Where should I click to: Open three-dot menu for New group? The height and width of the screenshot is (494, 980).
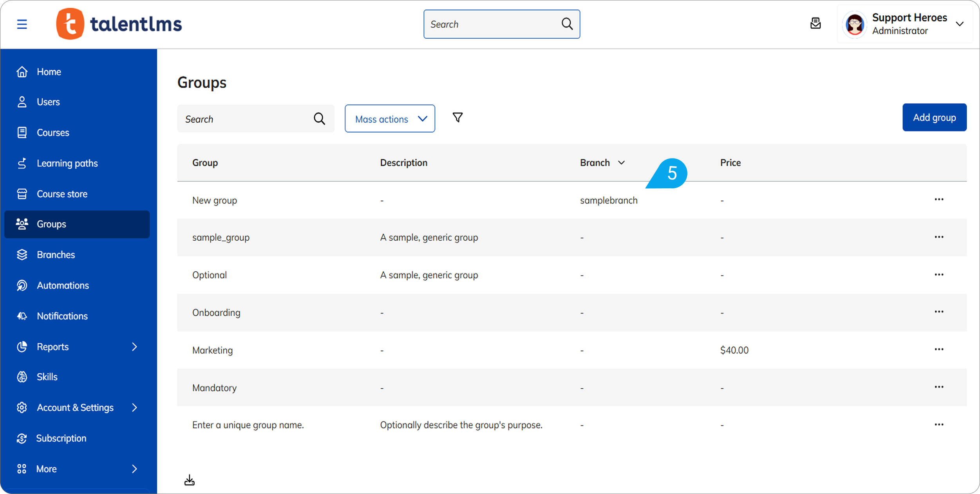939,199
